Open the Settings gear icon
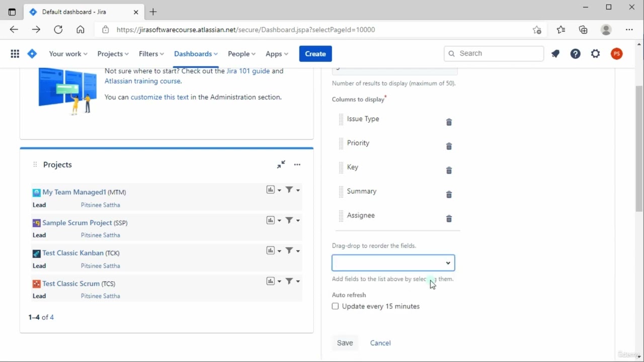Viewport: 644px width, 362px height. coord(596,54)
